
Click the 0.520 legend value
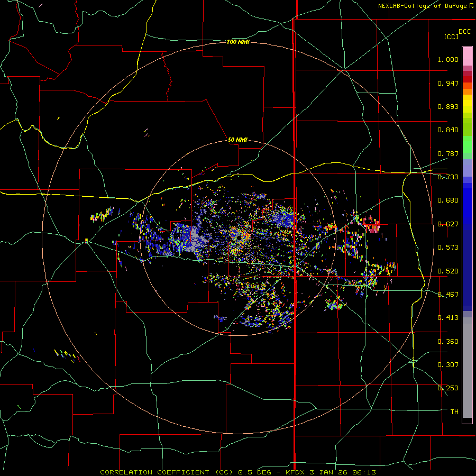click(x=448, y=271)
